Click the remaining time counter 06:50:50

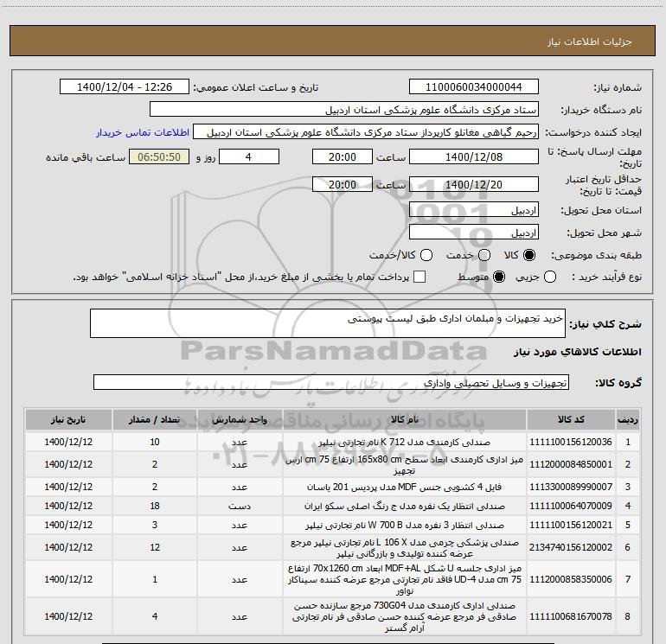(159, 156)
